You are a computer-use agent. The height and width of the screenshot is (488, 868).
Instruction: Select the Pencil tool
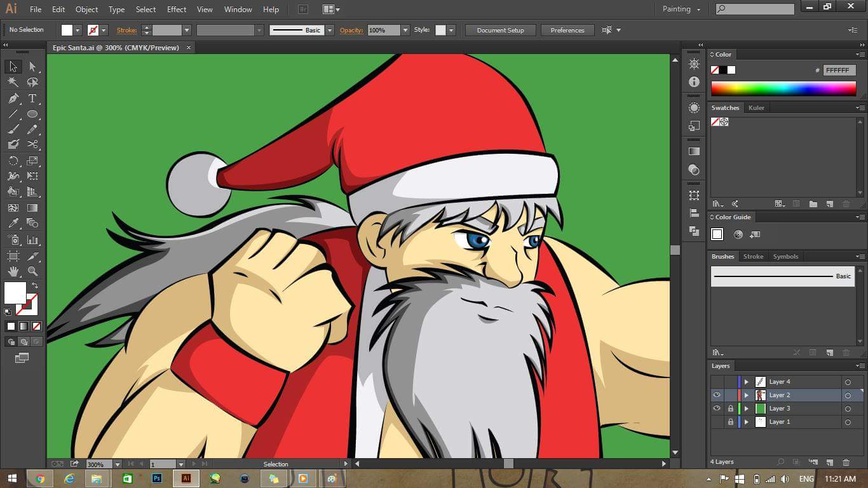point(32,130)
